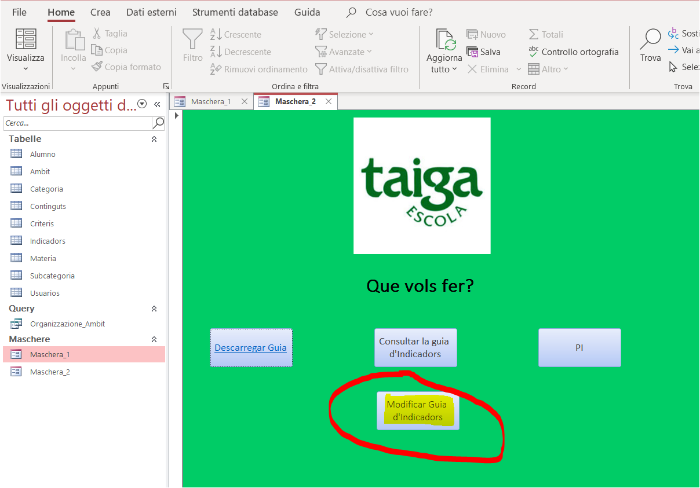Switch to the Crea ribbon tab

100,12
